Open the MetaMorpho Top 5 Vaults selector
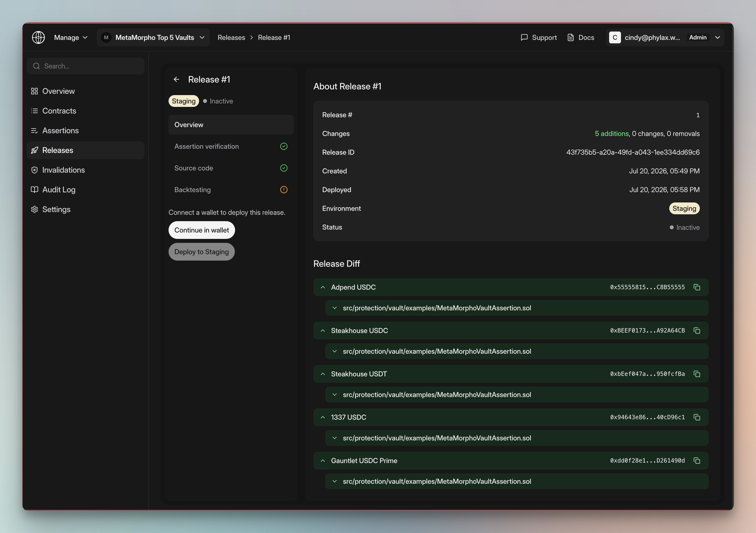 [x=154, y=37]
